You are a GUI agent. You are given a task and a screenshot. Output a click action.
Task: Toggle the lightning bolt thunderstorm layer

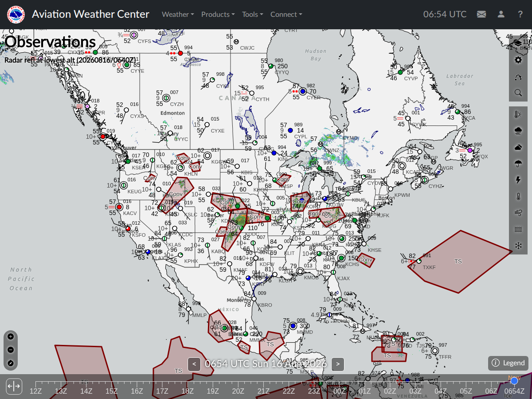[x=518, y=180]
